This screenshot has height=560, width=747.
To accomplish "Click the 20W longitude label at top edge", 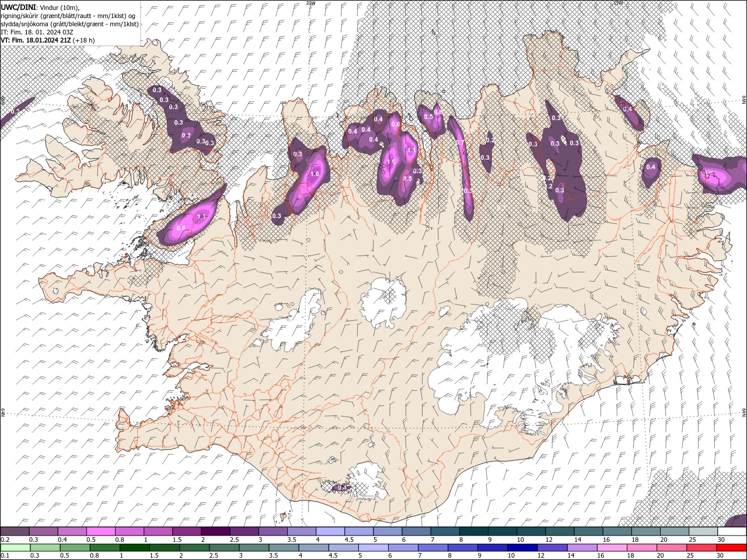I will coord(310,3).
